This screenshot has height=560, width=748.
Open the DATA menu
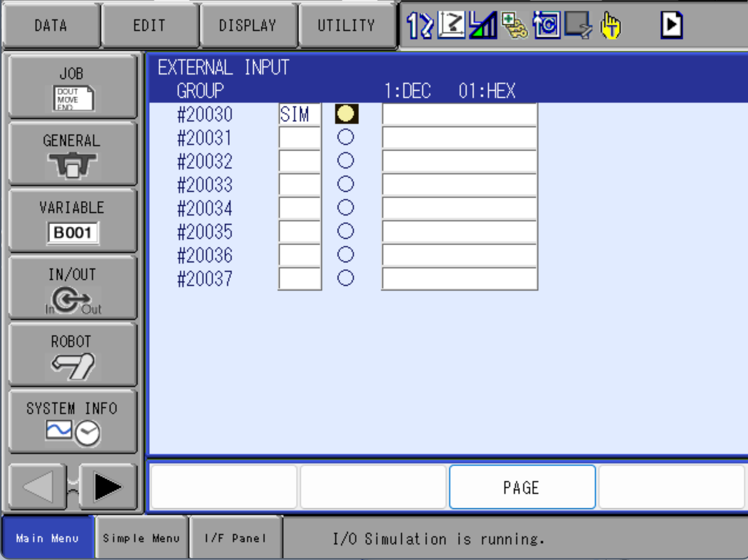[x=51, y=25]
